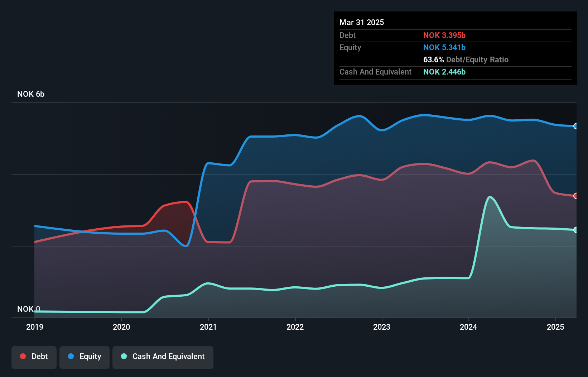Select the 2019 x-axis label
This screenshot has width=588, height=377.
coord(35,327)
